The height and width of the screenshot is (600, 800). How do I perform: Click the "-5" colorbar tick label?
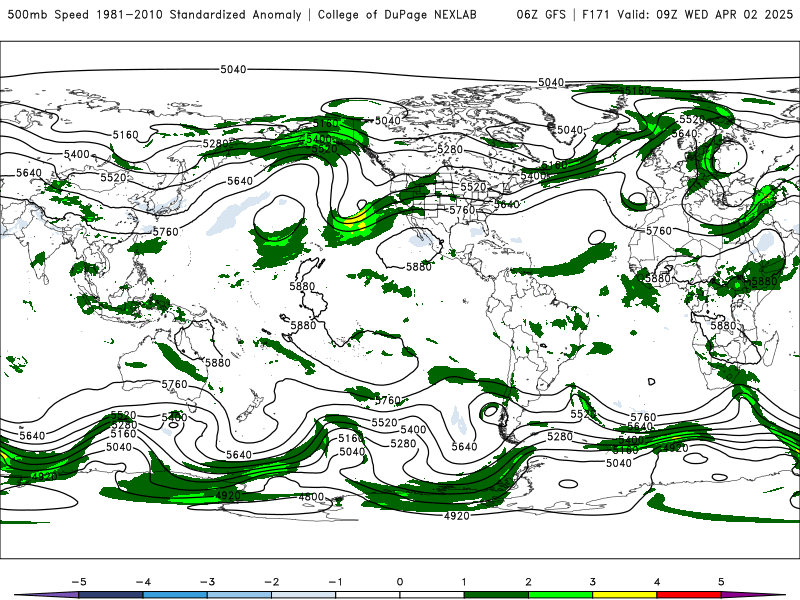click(79, 582)
